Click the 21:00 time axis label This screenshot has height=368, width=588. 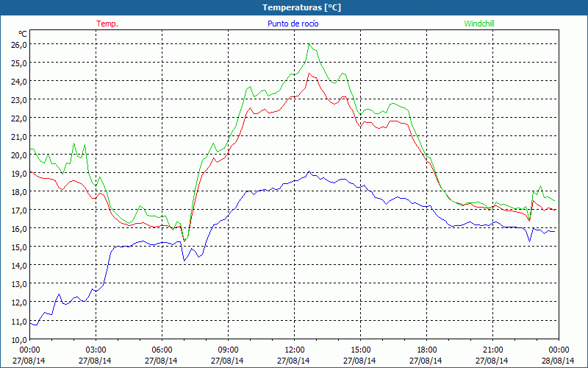pyautogui.click(x=492, y=350)
